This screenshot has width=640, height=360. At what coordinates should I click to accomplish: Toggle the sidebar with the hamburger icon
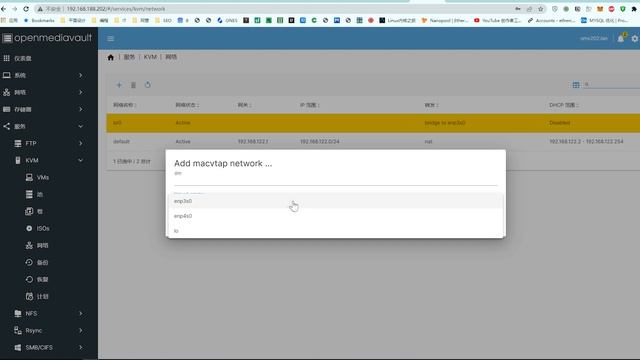coord(111,38)
